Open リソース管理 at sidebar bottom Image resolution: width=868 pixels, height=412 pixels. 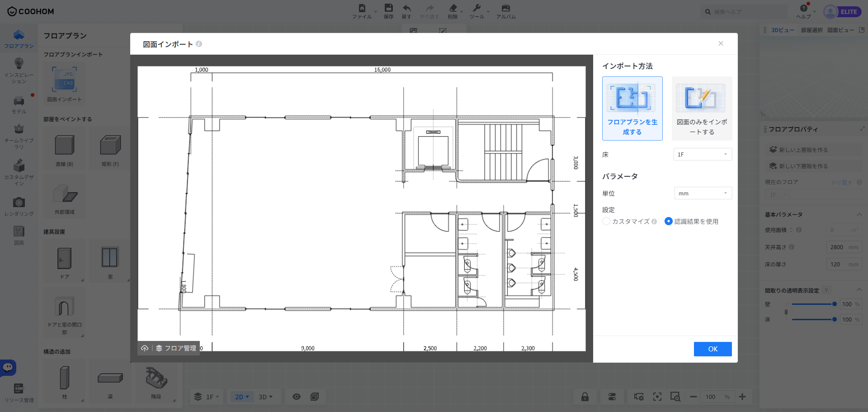[x=19, y=393]
